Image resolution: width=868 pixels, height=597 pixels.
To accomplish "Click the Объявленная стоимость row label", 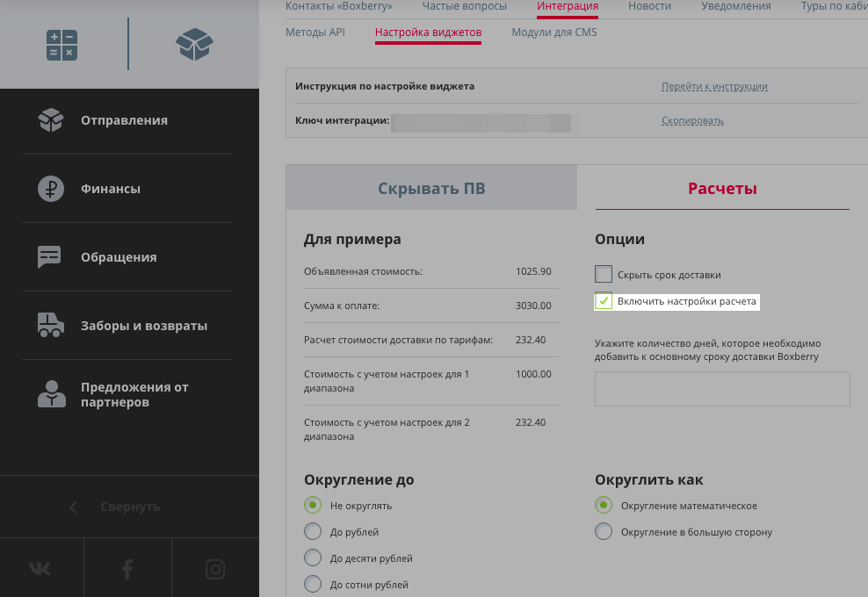I will click(363, 271).
